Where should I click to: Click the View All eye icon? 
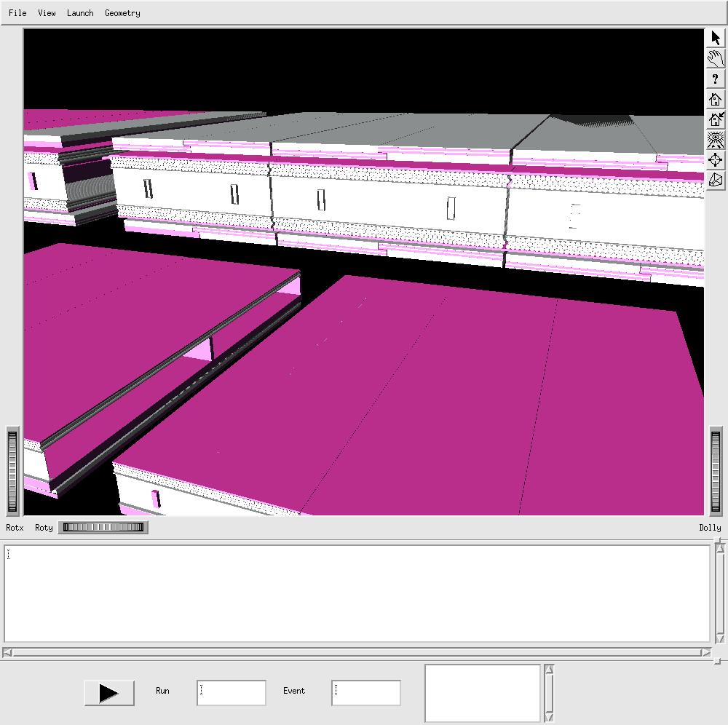coord(716,140)
